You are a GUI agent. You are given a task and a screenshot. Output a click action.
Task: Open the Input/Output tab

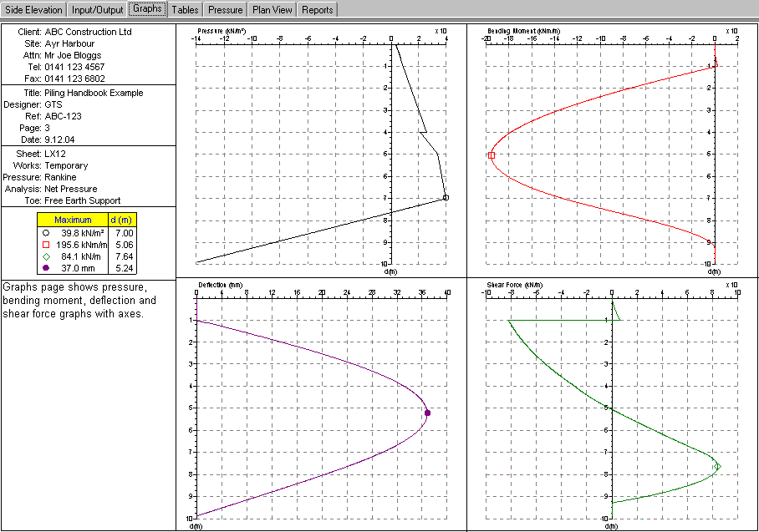97,10
